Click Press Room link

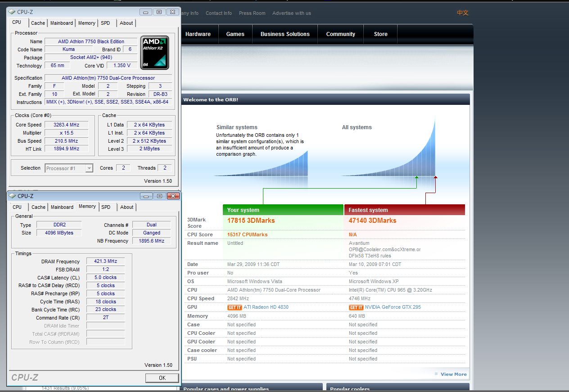point(252,13)
